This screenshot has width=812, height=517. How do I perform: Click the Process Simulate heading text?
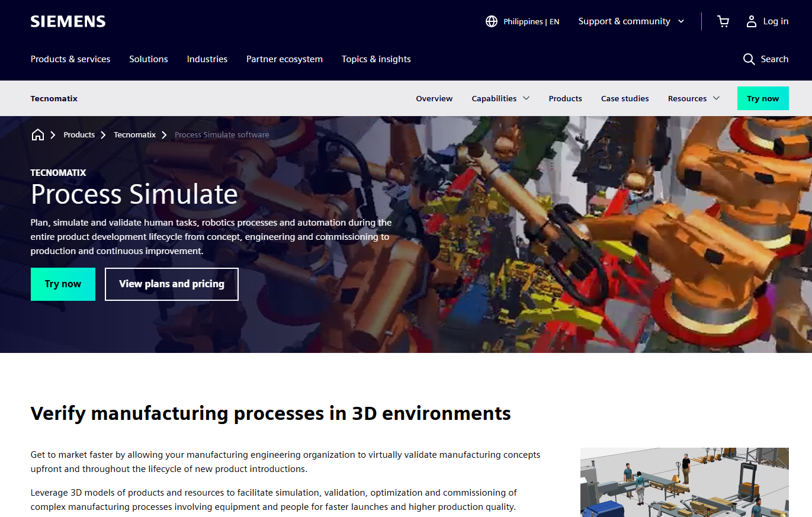pyautogui.click(x=134, y=194)
